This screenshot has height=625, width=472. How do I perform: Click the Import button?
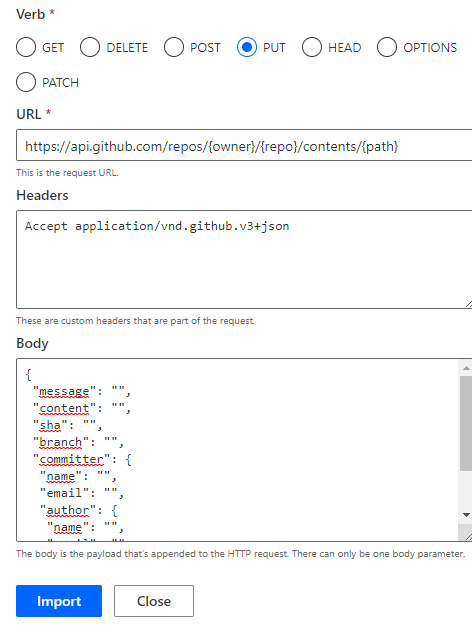pos(59,601)
